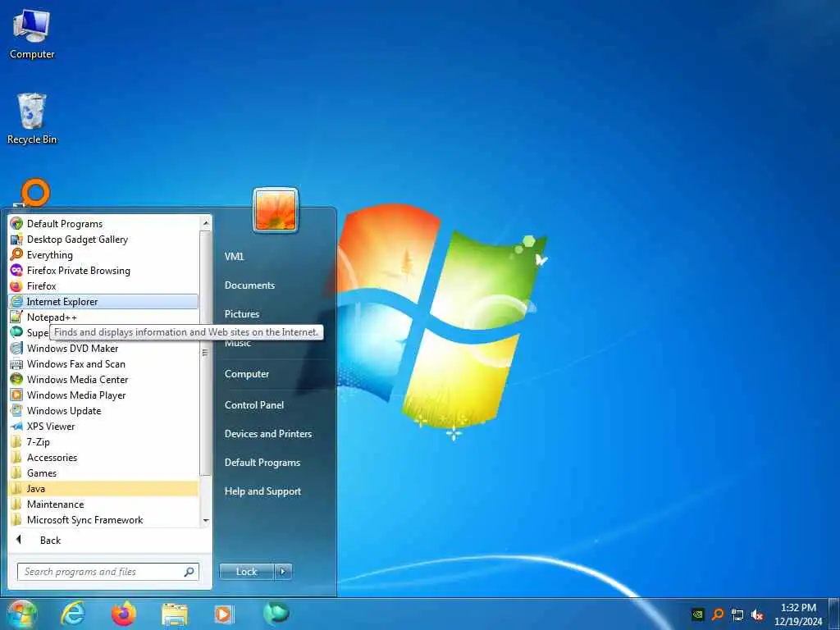Open Devices and Printers

coord(268,433)
